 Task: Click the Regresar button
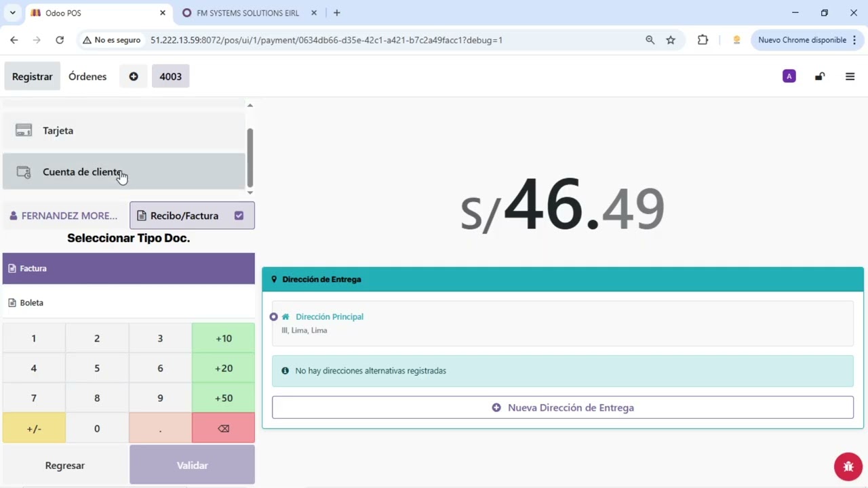65,465
